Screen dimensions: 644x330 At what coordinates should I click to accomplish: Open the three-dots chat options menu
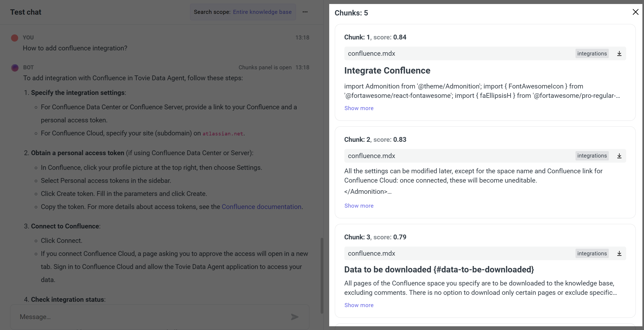click(305, 12)
